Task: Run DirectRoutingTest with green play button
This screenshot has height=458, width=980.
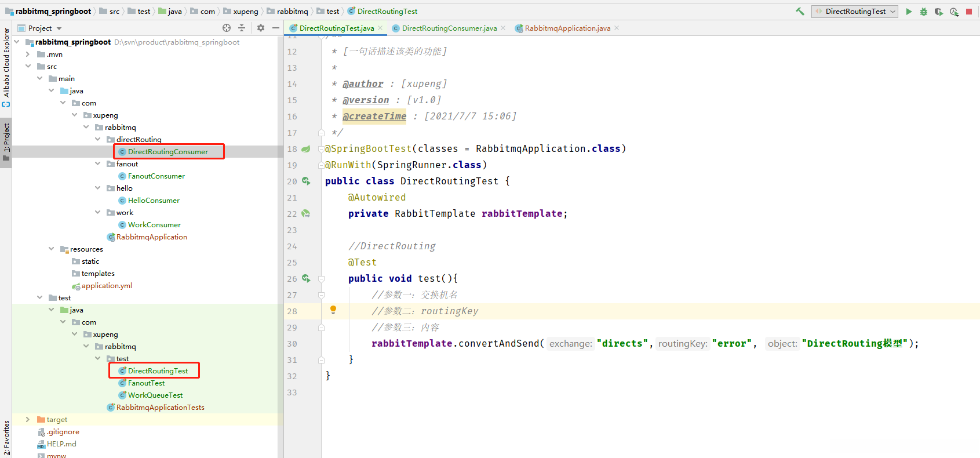Action: pyautogui.click(x=909, y=11)
